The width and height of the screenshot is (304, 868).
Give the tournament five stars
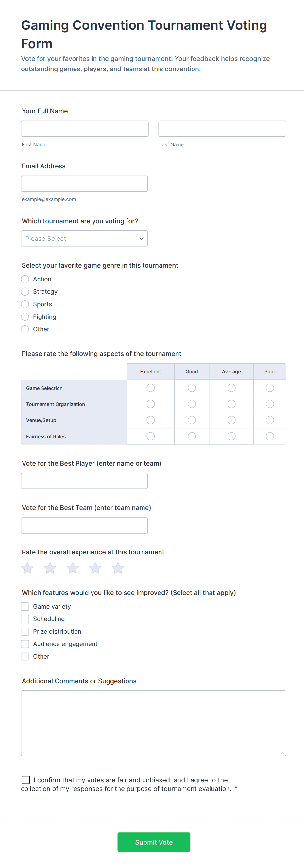point(118,568)
